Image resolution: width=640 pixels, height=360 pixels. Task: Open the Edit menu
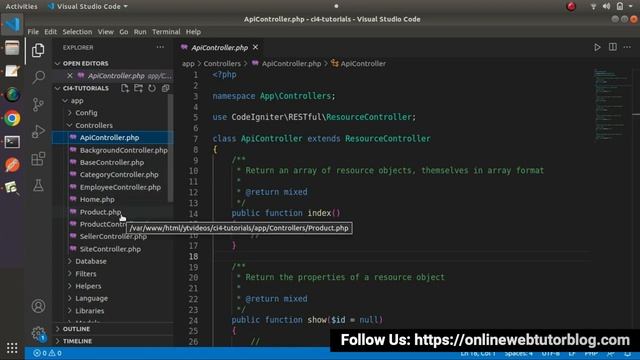pos(51,32)
